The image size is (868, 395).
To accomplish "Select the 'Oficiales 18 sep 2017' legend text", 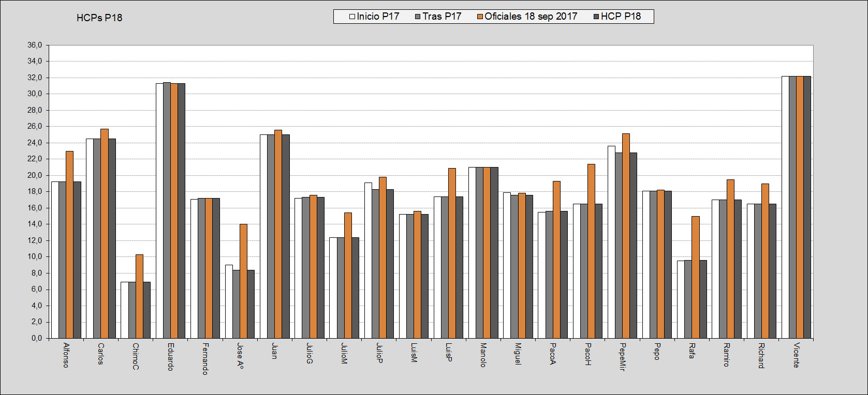I will (x=531, y=17).
